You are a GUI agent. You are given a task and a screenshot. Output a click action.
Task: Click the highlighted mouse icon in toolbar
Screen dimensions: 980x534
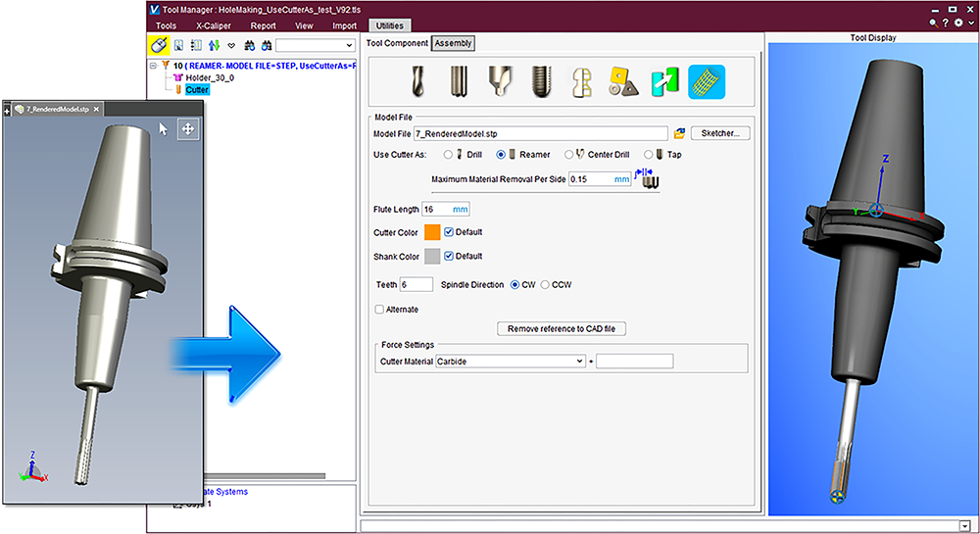click(x=157, y=45)
